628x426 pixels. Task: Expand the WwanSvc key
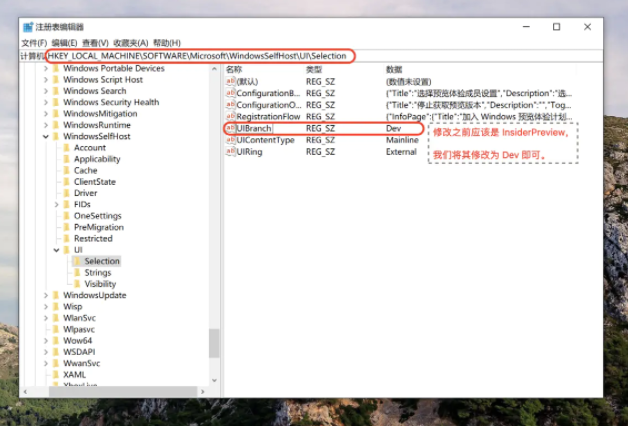[x=46, y=364]
